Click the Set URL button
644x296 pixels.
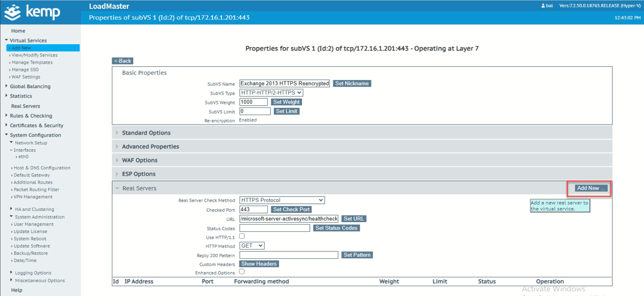pos(354,219)
